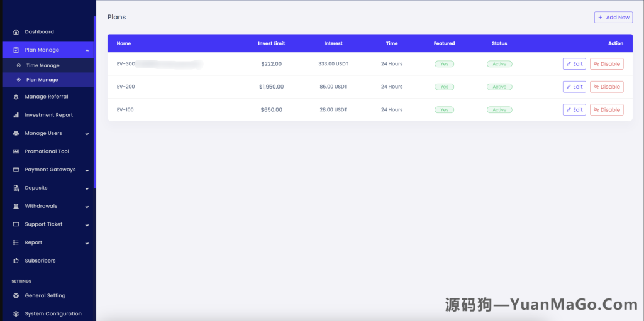This screenshot has height=321, width=644.
Task: Click the $1,950.00 invest limit cell
Action: [271, 87]
